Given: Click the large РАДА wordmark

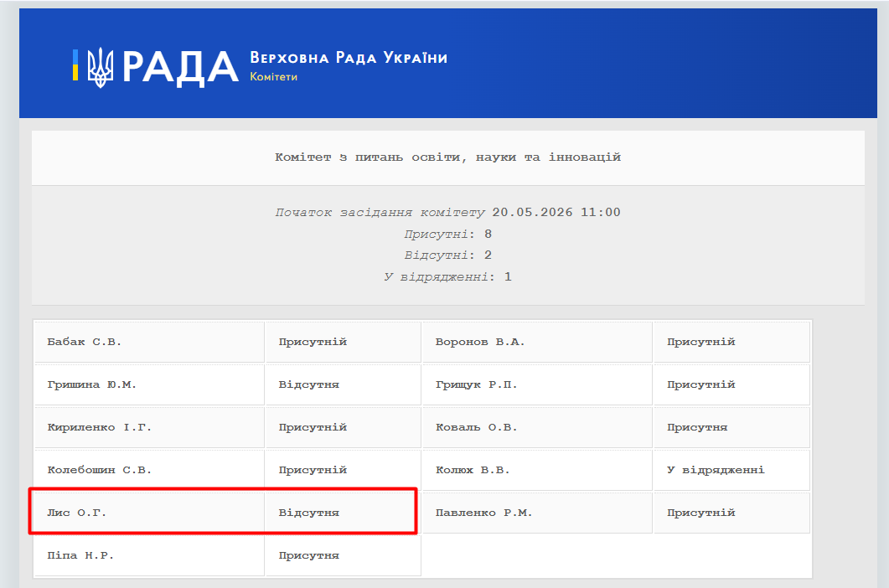Looking at the screenshot, I should [x=180, y=68].
